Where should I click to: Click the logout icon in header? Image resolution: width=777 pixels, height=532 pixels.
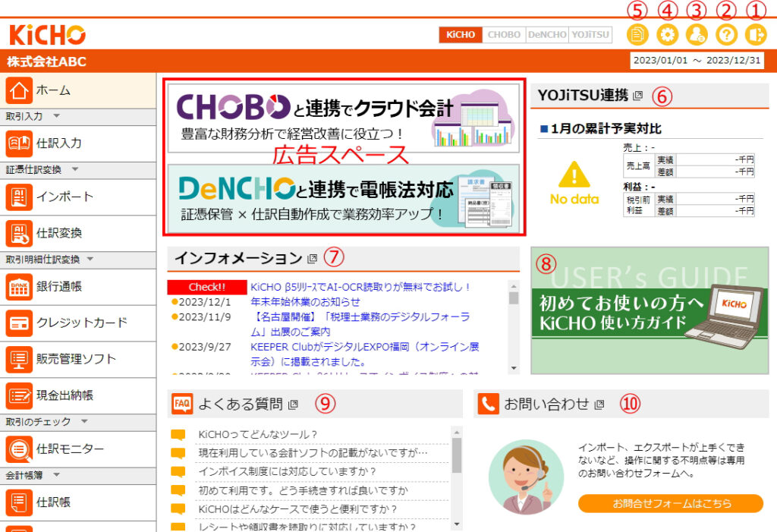[757, 35]
